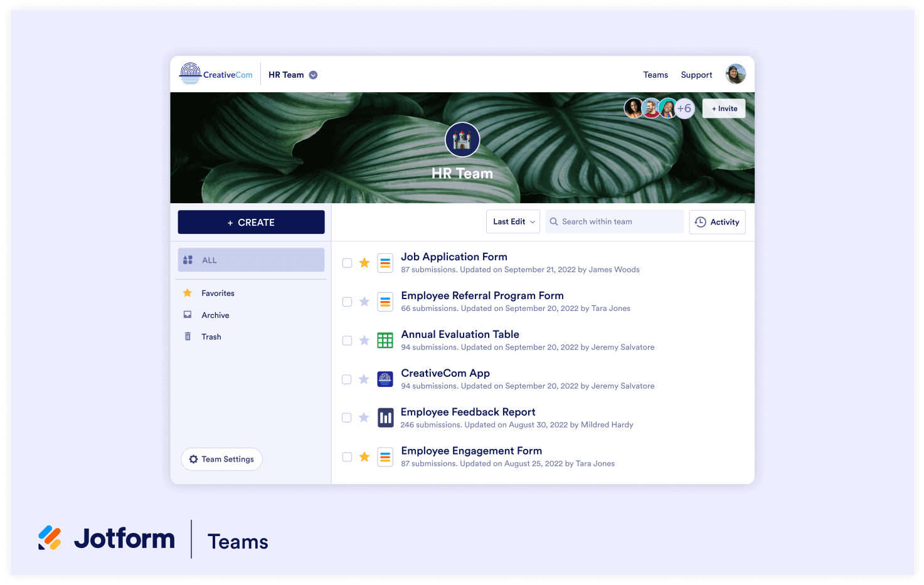Click the Employee Feedback Report chart icon
Image resolution: width=924 pixels, height=585 pixels.
pyautogui.click(x=385, y=418)
